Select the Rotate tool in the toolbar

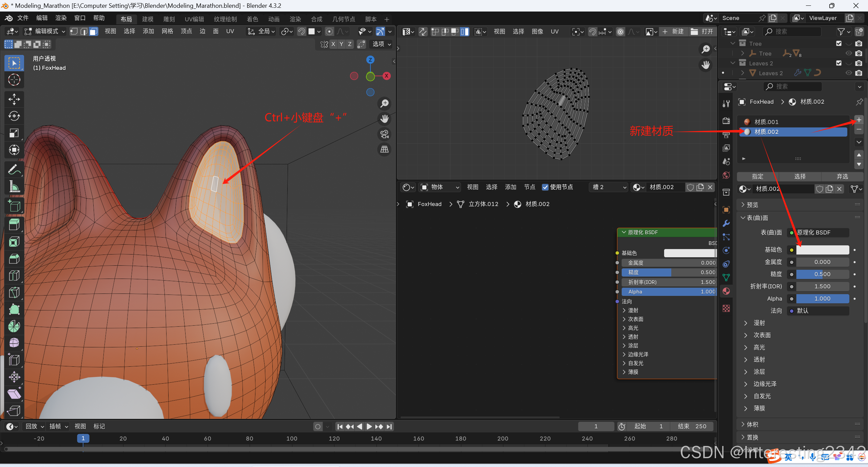point(14,116)
